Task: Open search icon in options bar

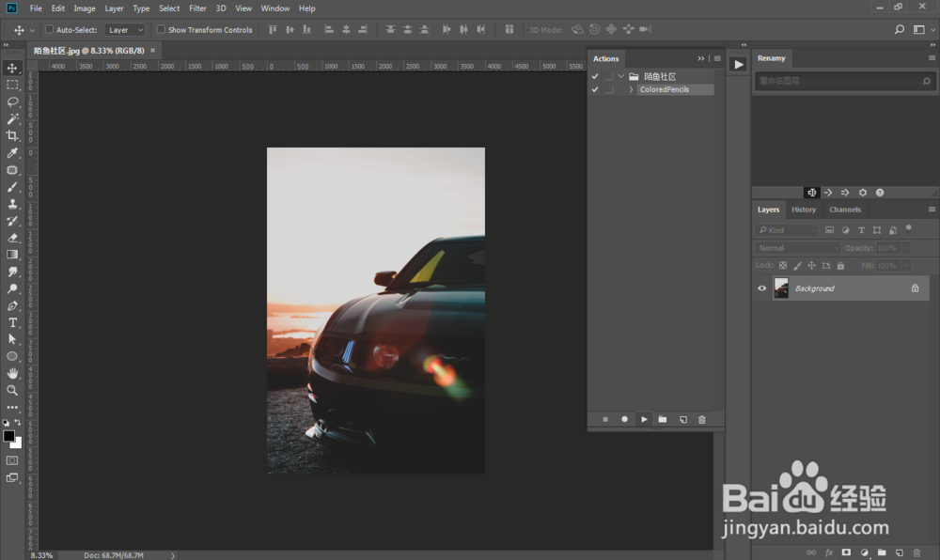Action: click(900, 29)
